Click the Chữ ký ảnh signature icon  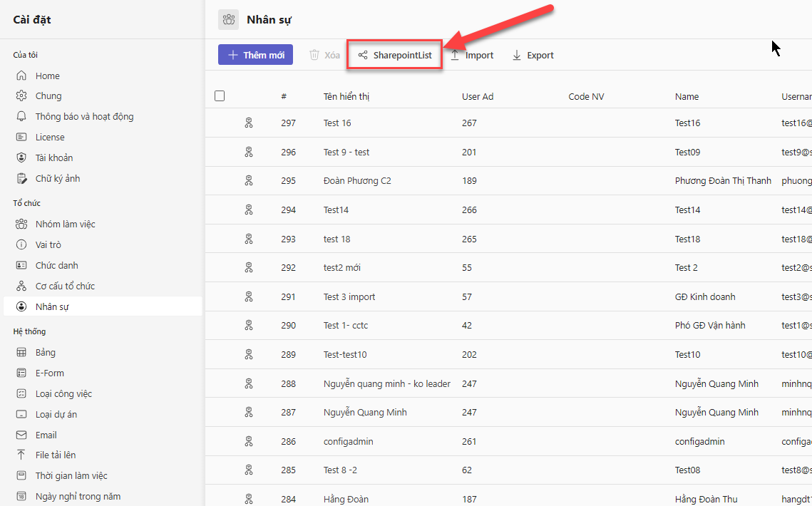click(21, 179)
